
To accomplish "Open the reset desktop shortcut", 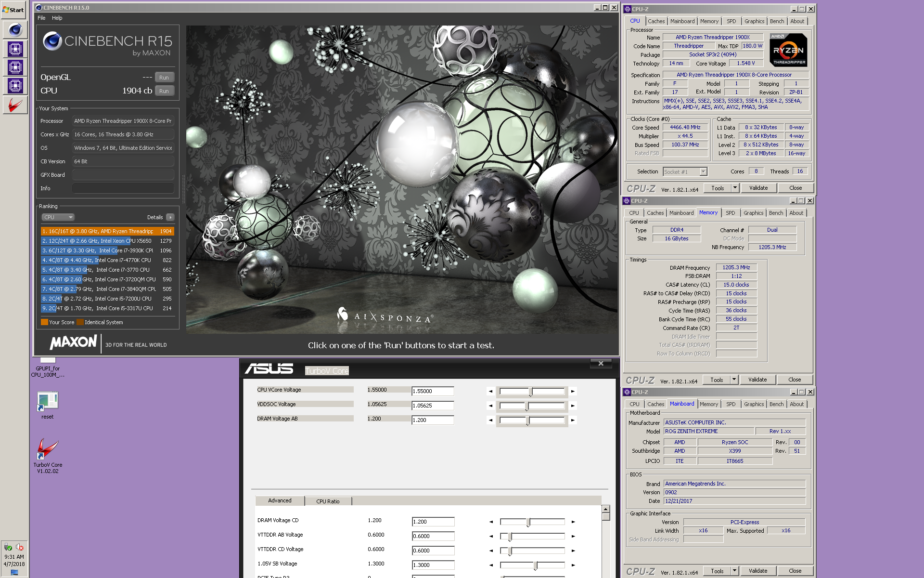I will coord(48,405).
